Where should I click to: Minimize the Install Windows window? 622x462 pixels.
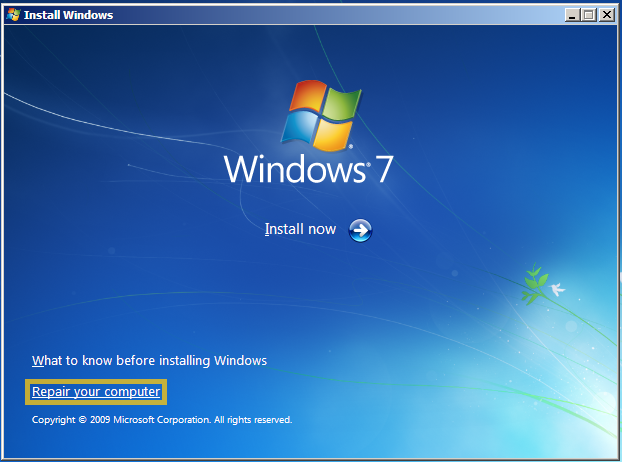pos(572,15)
